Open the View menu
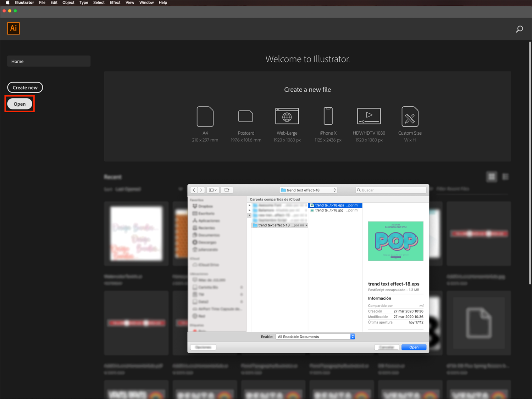532x399 pixels. tap(130, 2)
